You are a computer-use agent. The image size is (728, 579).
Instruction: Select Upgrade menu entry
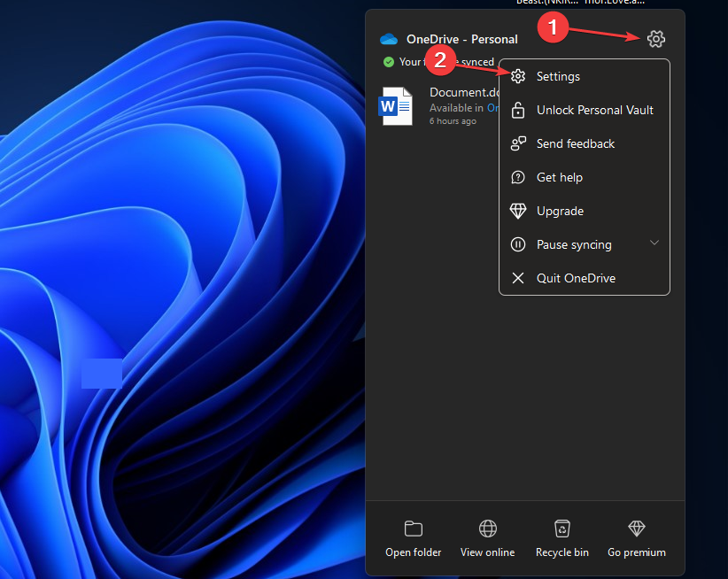pos(584,211)
